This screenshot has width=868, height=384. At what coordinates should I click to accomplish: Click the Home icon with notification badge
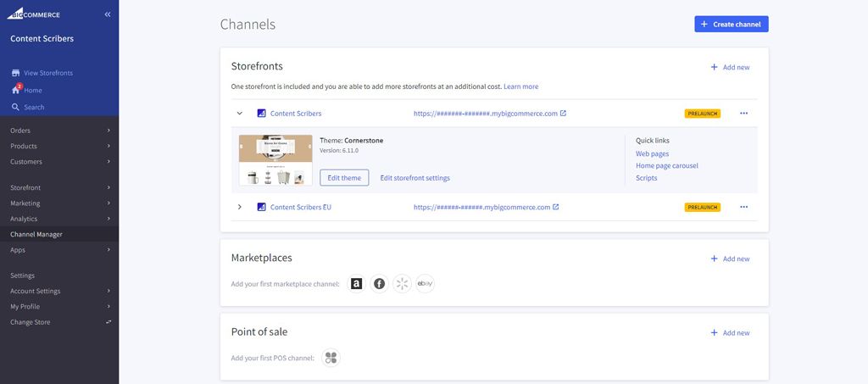click(x=16, y=90)
